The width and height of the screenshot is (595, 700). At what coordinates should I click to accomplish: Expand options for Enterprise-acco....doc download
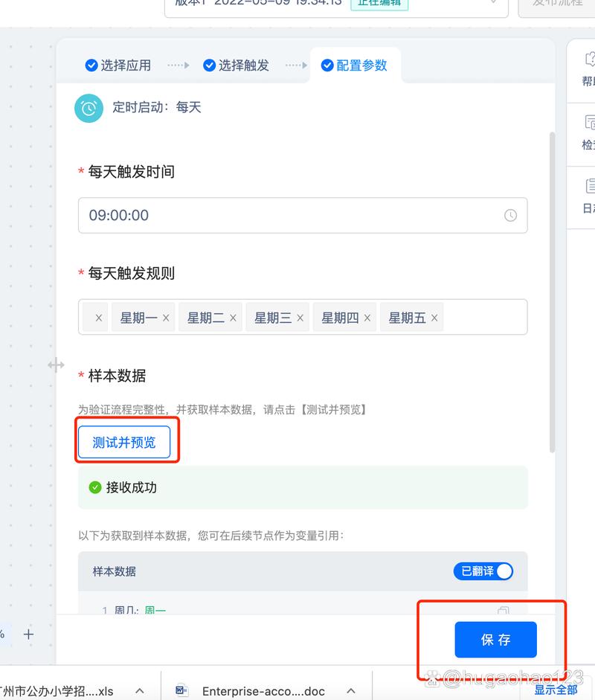(x=350, y=689)
